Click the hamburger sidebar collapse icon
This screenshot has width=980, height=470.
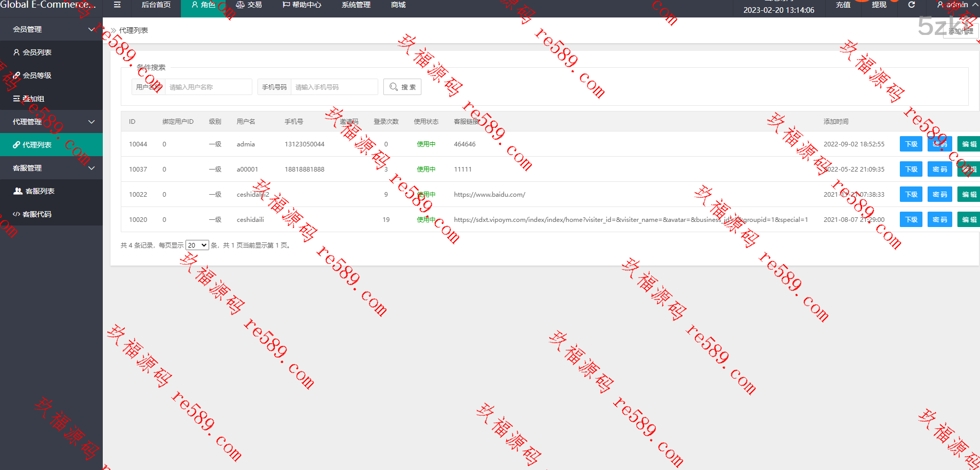[117, 5]
